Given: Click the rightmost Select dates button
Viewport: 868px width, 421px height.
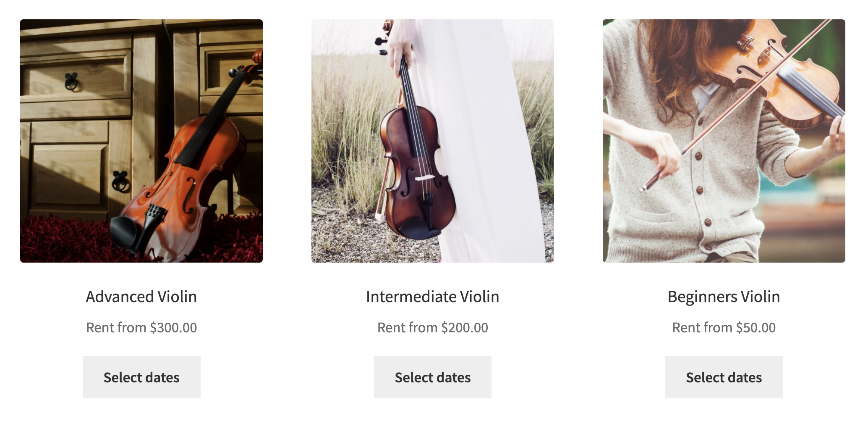Looking at the screenshot, I should [x=723, y=377].
